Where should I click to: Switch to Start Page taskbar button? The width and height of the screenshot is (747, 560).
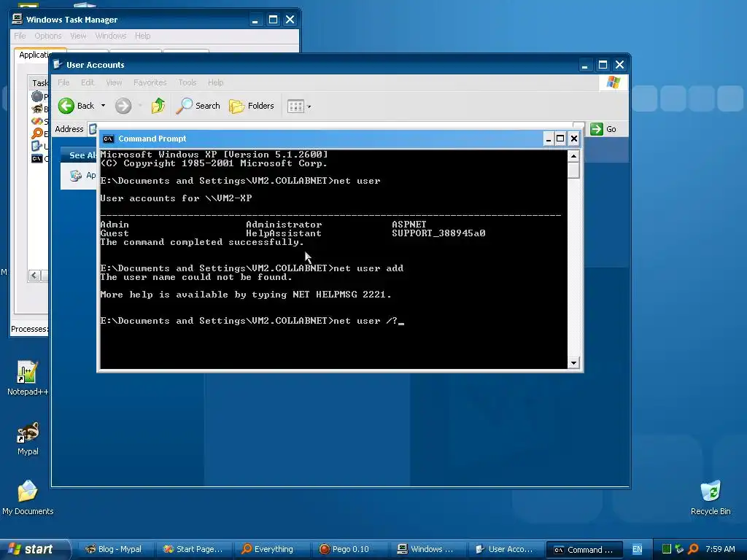(194, 549)
